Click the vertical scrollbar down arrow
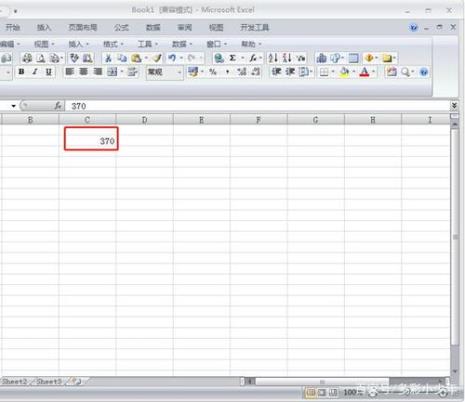 click(x=454, y=371)
